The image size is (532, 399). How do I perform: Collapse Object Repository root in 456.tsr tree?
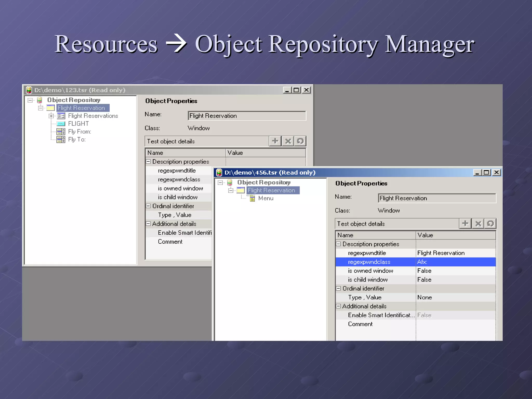[x=220, y=182]
